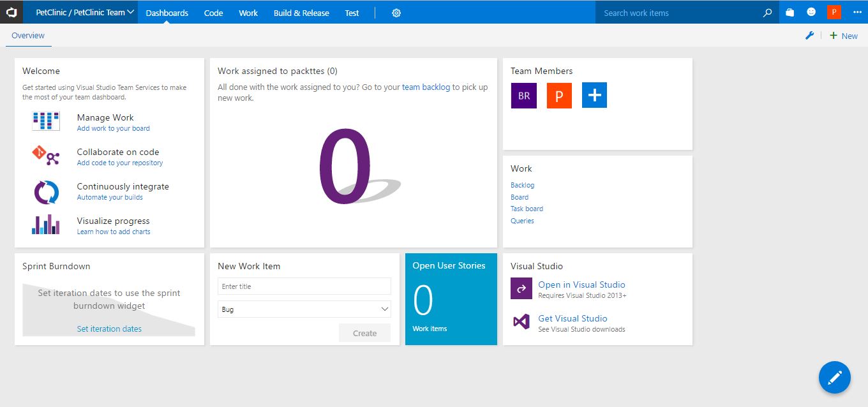
Task: Click the Continuously integrate heading
Action: [x=123, y=186]
